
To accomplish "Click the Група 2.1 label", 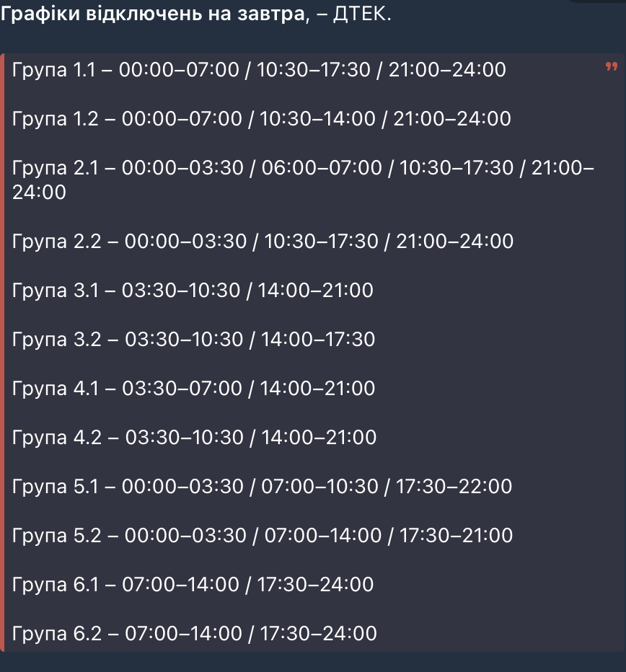I will [x=56, y=168].
